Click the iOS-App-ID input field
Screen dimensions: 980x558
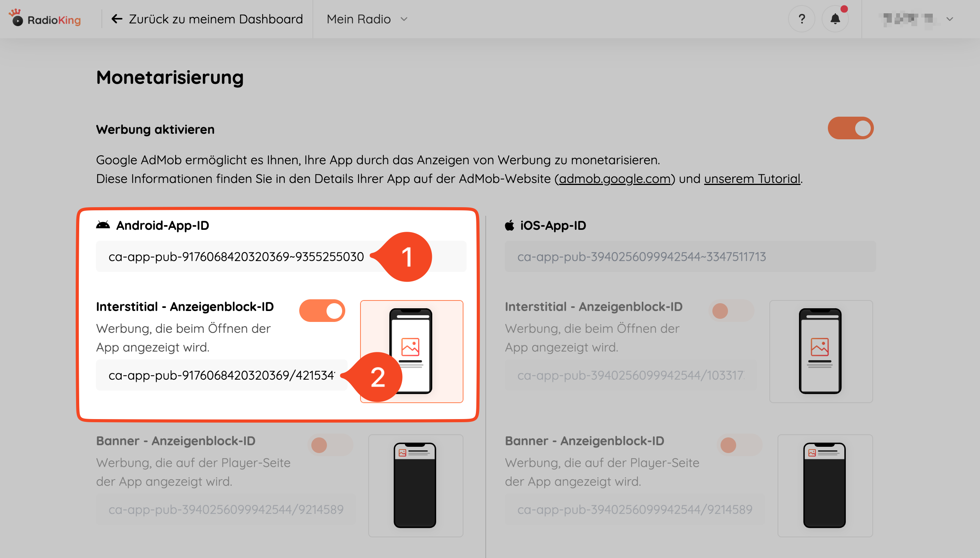(x=690, y=257)
